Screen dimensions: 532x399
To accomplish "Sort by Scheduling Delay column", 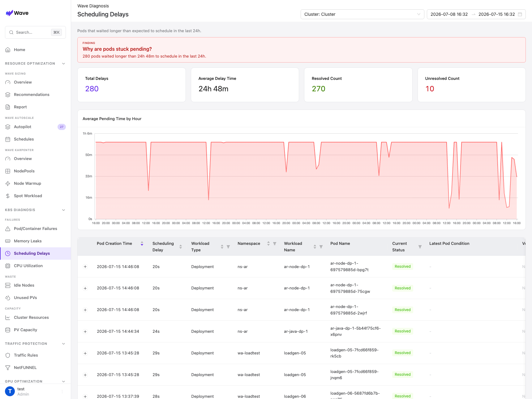I will coord(181,247).
